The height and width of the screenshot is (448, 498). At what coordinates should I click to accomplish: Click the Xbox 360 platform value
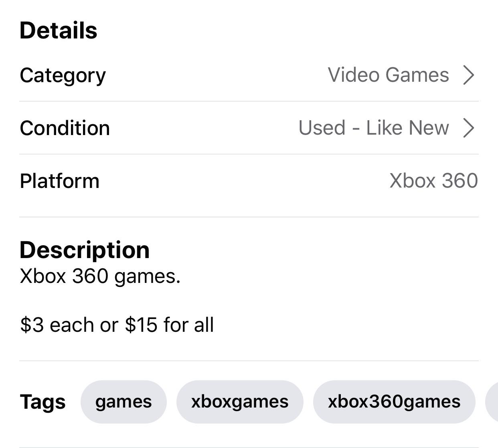(433, 181)
